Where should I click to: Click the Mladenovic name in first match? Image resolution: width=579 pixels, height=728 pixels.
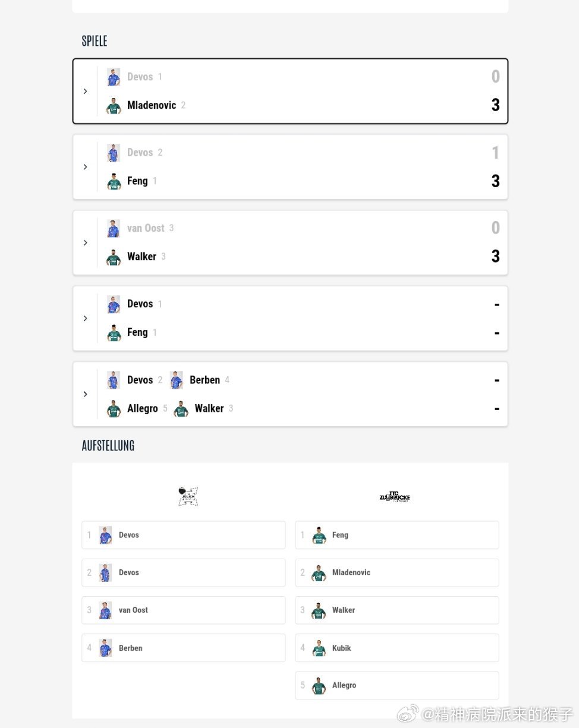152,105
